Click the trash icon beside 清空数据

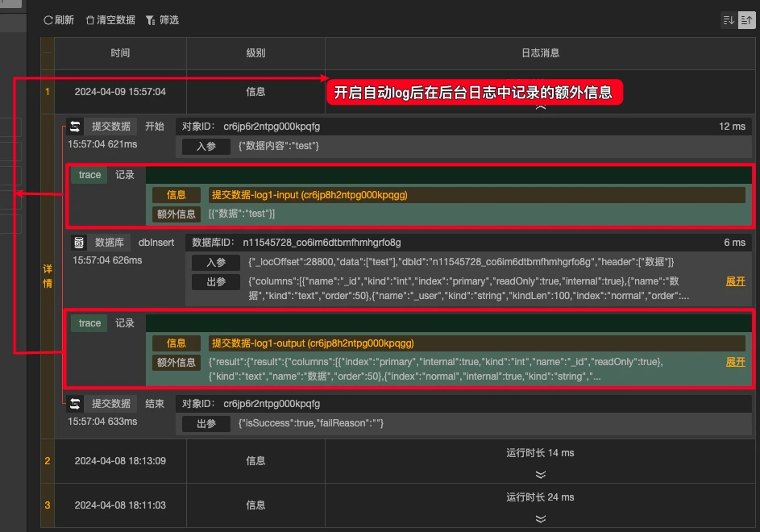point(89,20)
